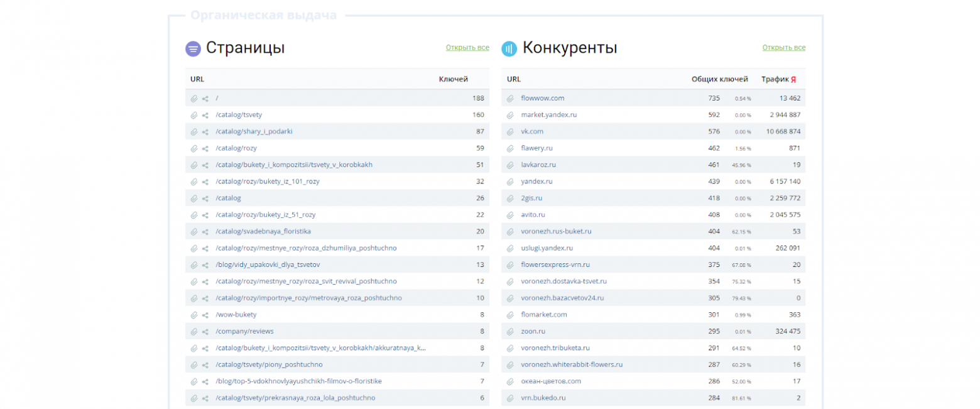The image size is (980, 409).
Task: Click the paperclip icon for the tsvety_v_korobkakh row
Action: [x=194, y=165]
